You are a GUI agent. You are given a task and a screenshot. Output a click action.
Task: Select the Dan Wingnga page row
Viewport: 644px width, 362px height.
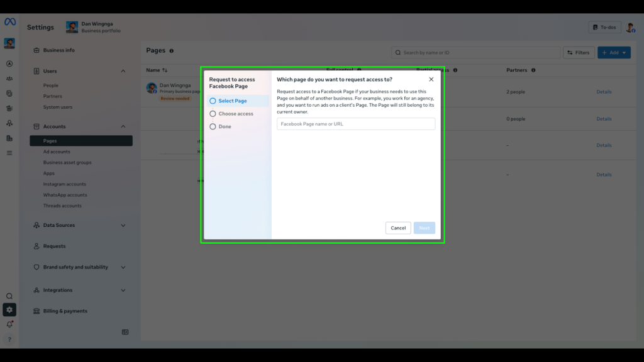[175, 85]
